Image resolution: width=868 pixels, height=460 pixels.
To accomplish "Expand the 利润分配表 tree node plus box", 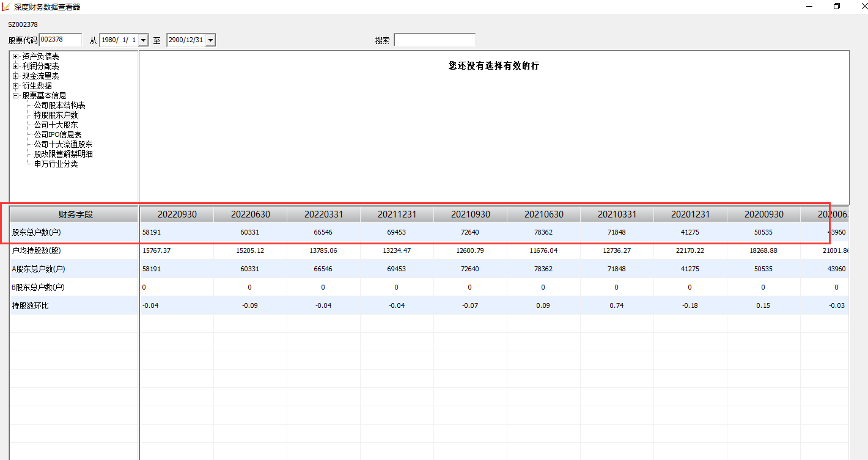I will pos(16,66).
